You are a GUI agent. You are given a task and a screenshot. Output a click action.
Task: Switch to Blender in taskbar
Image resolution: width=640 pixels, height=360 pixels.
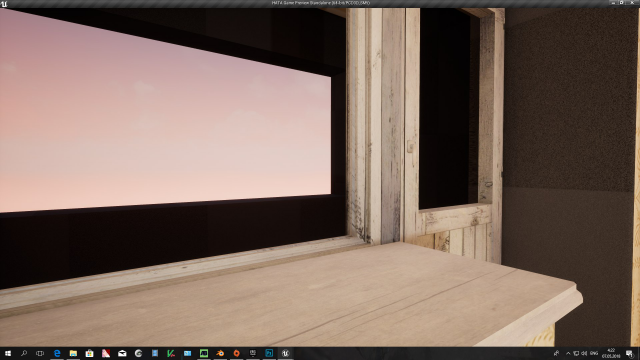[220, 353]
